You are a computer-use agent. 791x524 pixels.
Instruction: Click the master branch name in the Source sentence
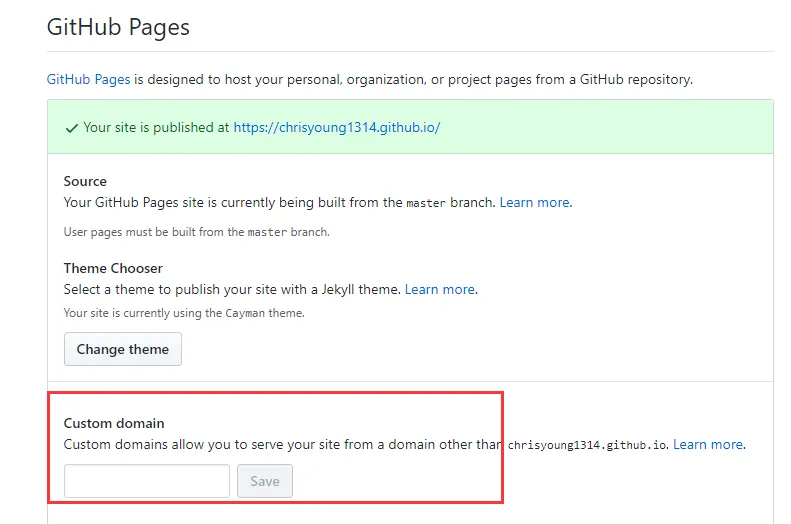click(x=426, y=203)
